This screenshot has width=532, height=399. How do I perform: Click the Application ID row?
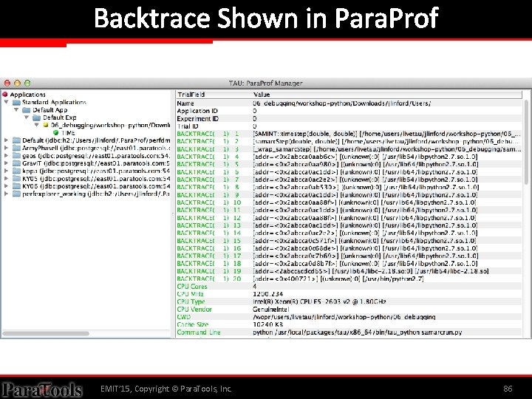[x=349, y=111]
